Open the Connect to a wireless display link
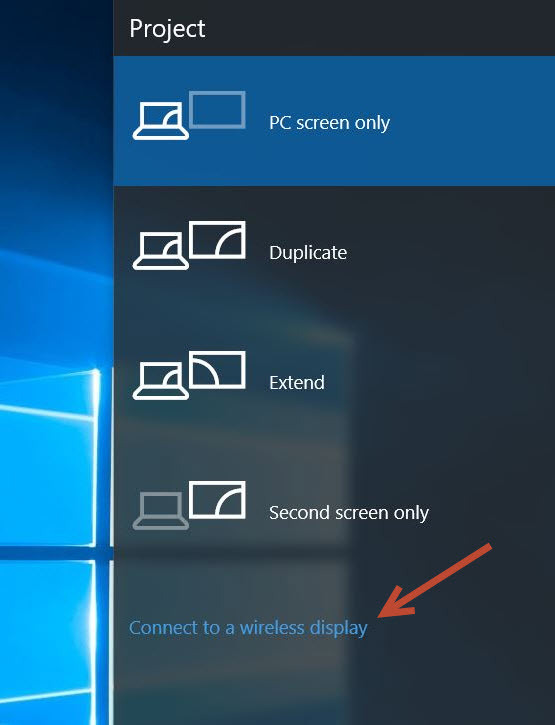Viewport: 555px width, 725px height. (x=248, y=628)
